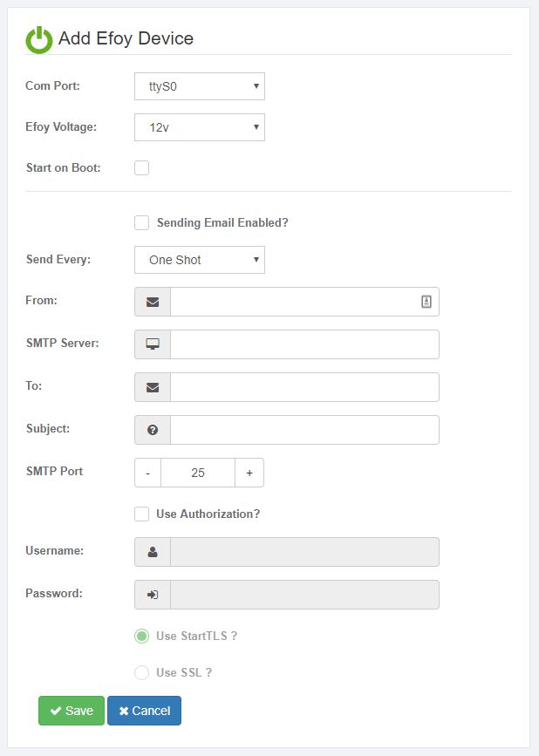Enable the Start on Boot checkbox

tap(140, 167)
